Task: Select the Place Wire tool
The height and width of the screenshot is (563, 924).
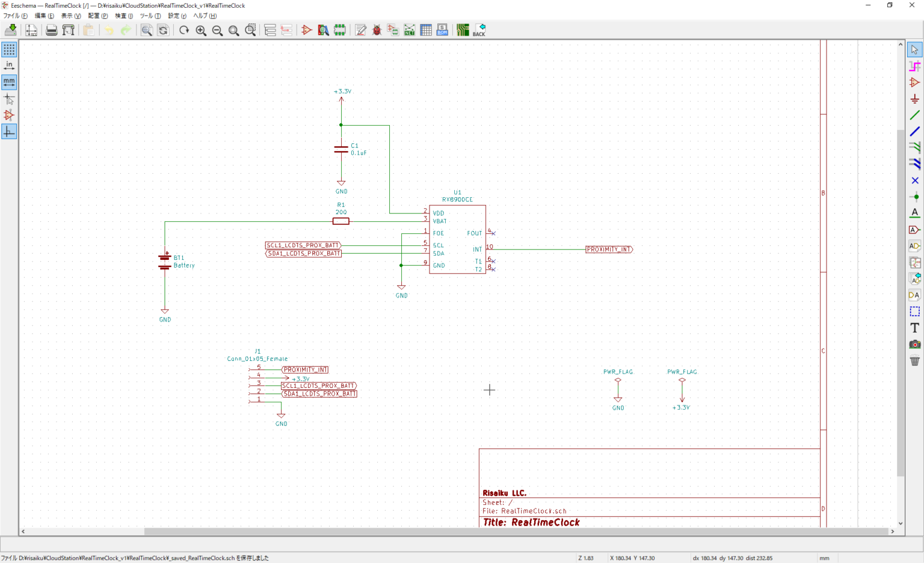Action: click(x=914, y=115)
